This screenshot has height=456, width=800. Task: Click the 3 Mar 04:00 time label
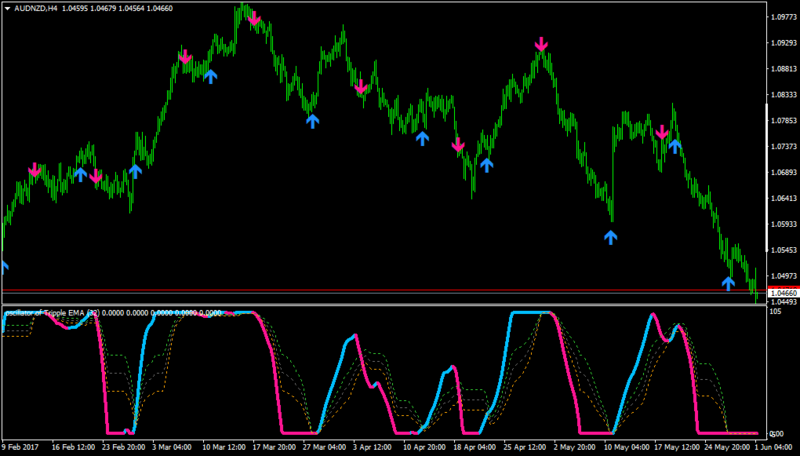point(172,447)
